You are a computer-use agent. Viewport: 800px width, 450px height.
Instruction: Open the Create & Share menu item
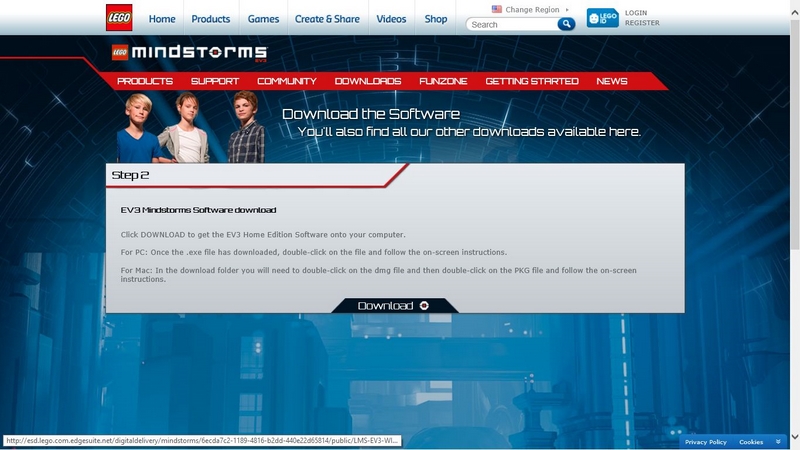(x=327, y=19)
